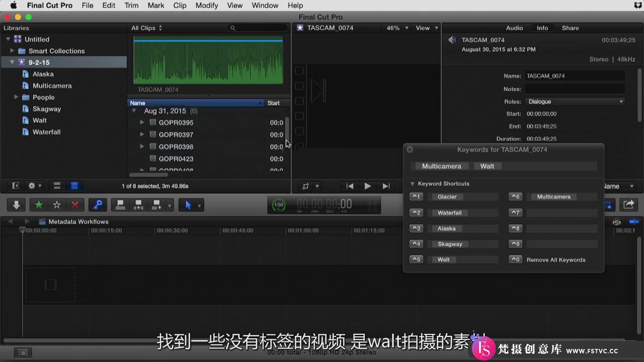644x362 pixels.
Task: Collapse the Keyword Shortcuts section
Action: [x=413, y=184]
